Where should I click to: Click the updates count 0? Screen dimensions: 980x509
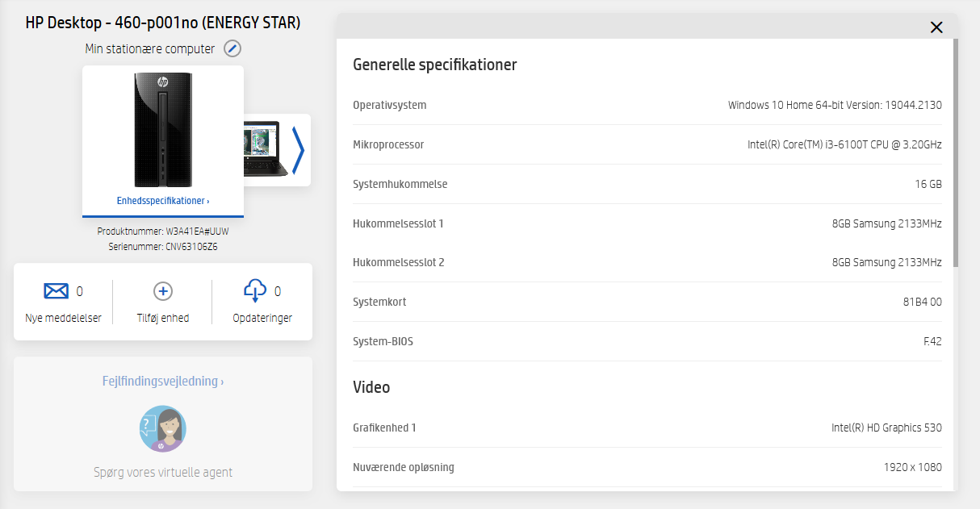(x=278, y=291)
